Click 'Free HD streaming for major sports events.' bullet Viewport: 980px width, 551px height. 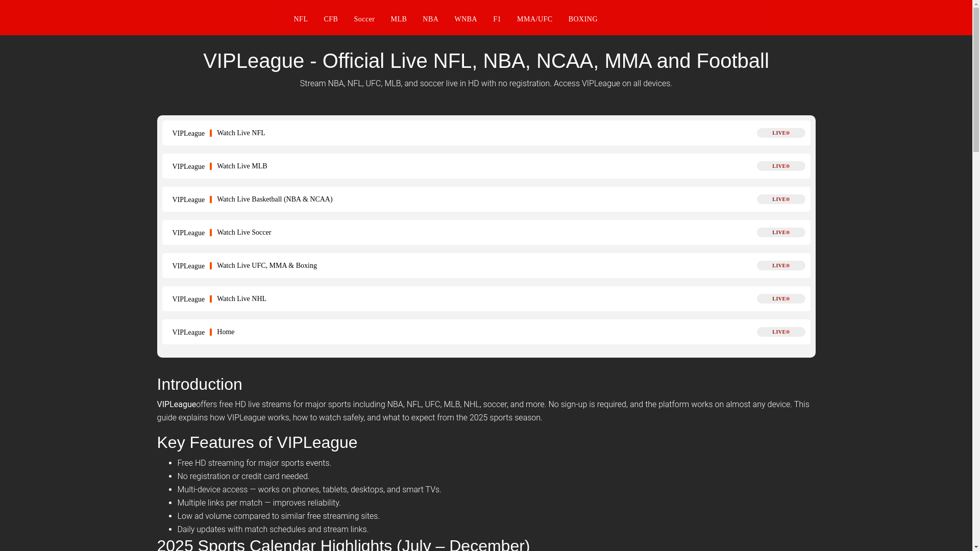click(x=254, y=463)
